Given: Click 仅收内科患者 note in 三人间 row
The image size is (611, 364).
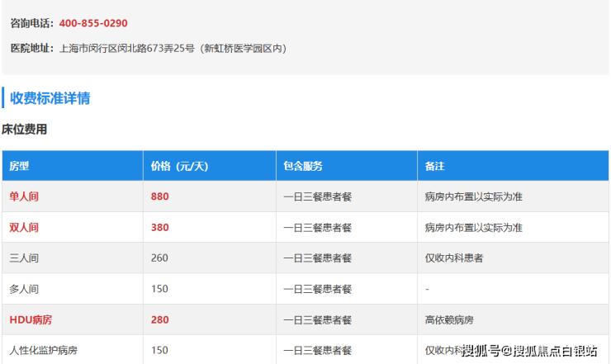Looking at the screenshot, I should click(x=453, y=258).
